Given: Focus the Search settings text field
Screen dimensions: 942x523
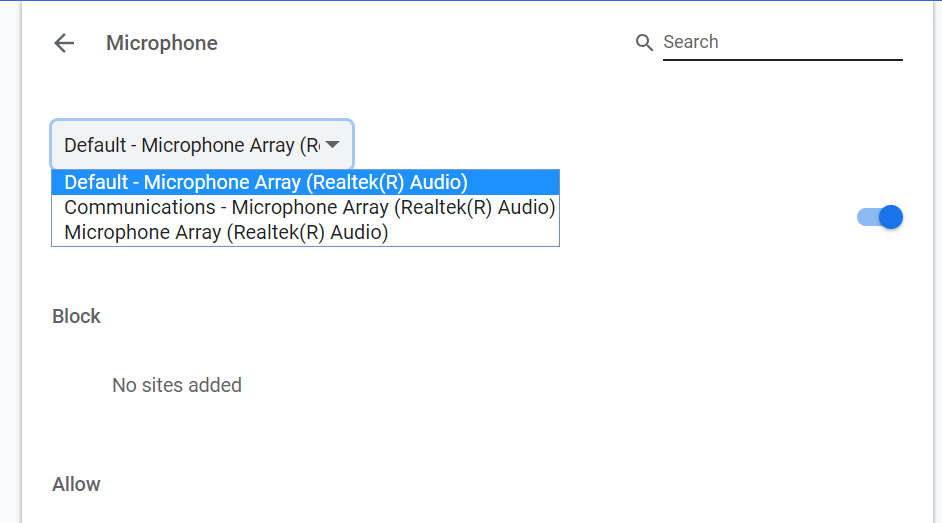Looking at the screenshot, I should tap(782, 42).
